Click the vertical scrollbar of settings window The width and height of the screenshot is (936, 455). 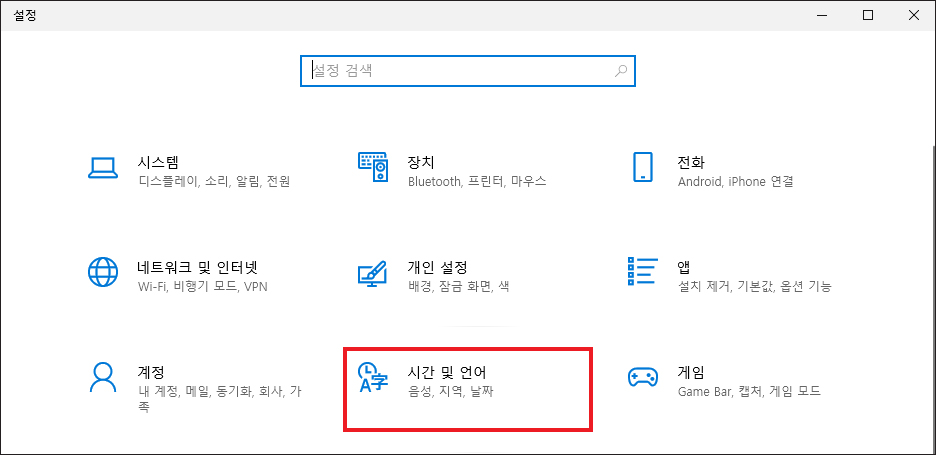click(932, 299)
